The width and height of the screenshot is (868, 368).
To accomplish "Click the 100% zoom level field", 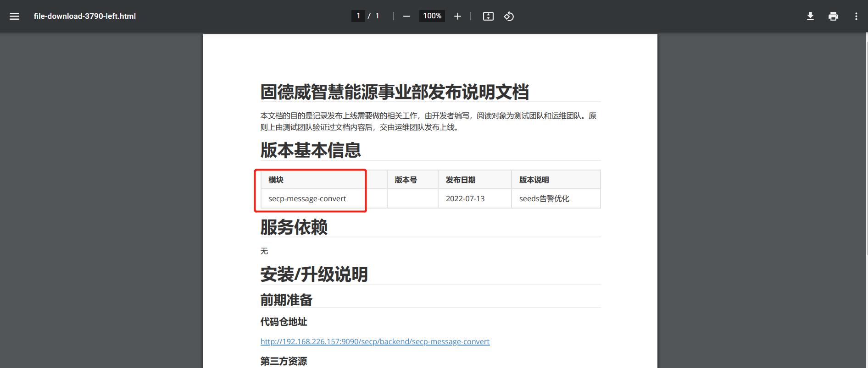I will click(x=432, y=16).
